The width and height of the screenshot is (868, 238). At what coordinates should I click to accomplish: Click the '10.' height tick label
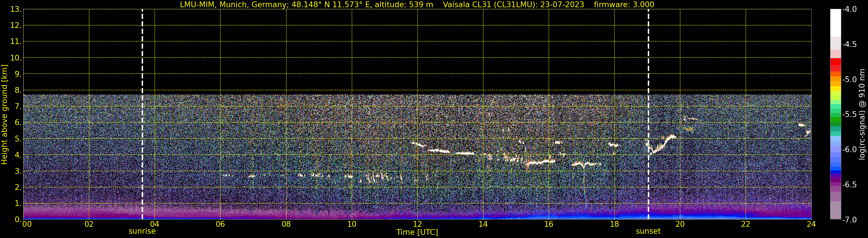tap(16, 58)
